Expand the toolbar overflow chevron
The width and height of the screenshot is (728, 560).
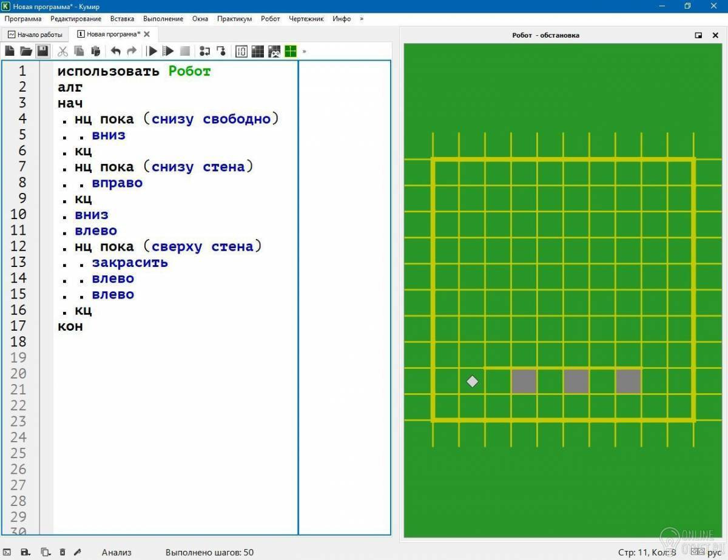pos(305,52)
